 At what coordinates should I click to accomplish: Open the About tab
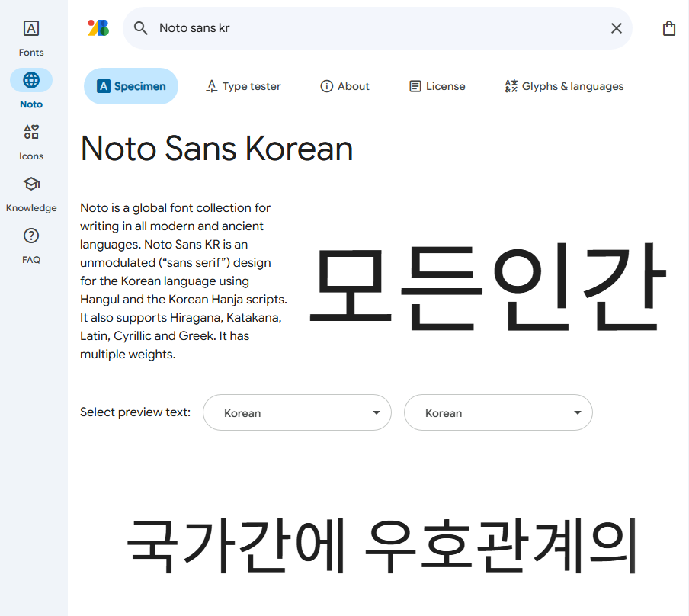[x=345, y=86]
